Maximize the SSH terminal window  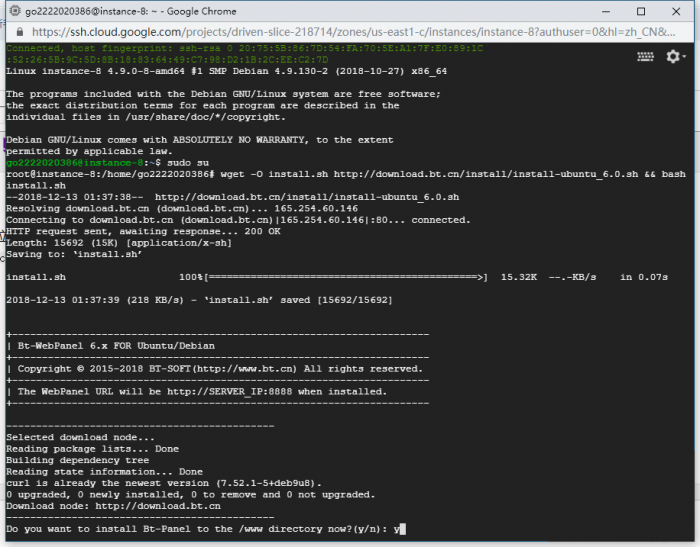pos(640,12)
